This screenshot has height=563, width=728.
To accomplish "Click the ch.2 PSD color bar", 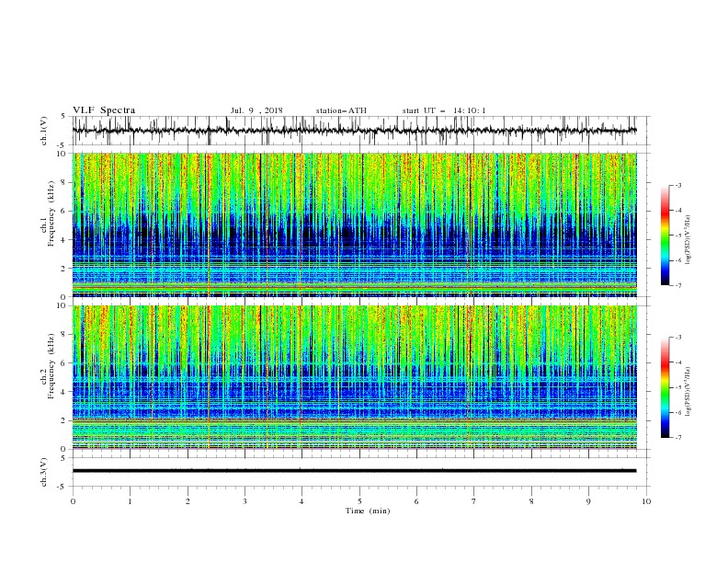I will pyautogui.click(x=665, y=387).
